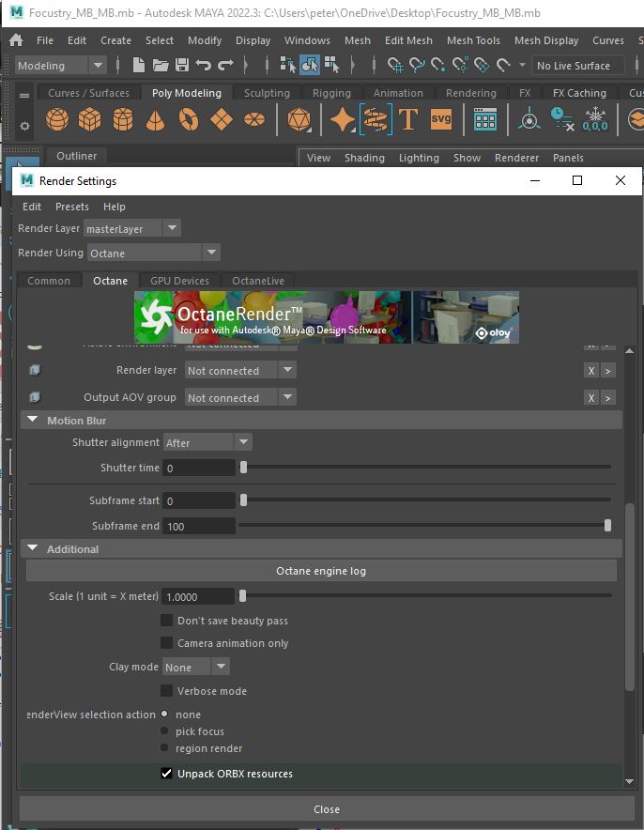Save the scene with the floppy disk icon
The image size is (644, 830).
pyautogui.click(x=182, y=65)
